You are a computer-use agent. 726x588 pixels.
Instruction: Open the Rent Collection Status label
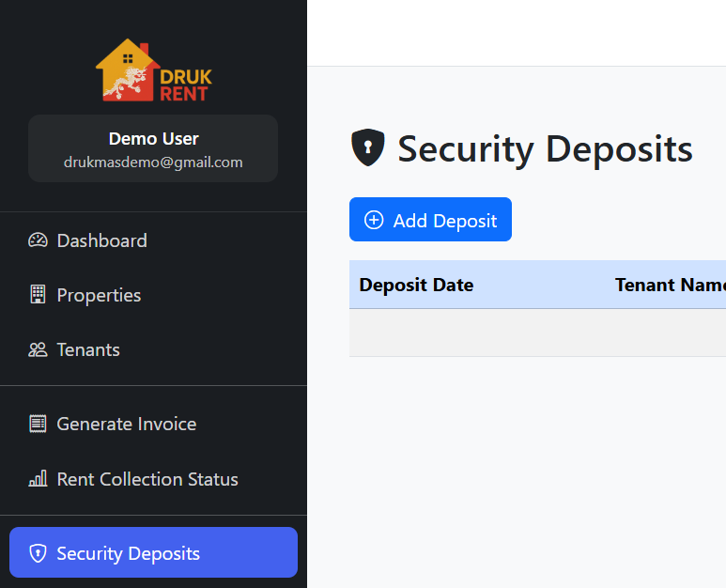pos(147,479)
